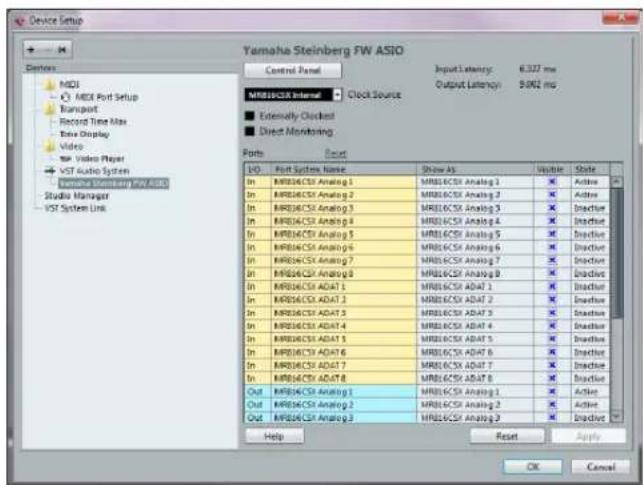Open the Clock Source dropdown
The height and width of the screenshot is (485, 643).
293,95
